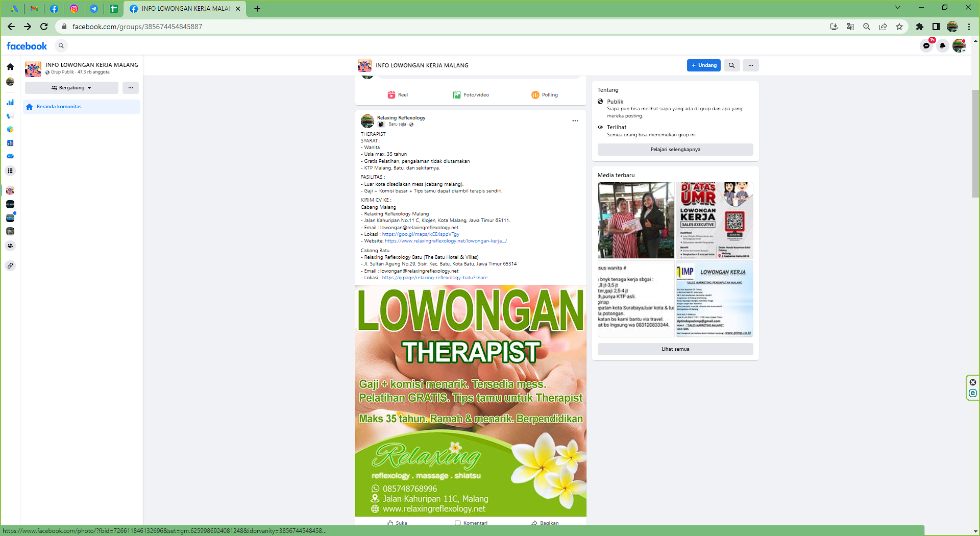
Task: Open the group header more-options menu
Action: pyautogui.click(x=751, y=65)
